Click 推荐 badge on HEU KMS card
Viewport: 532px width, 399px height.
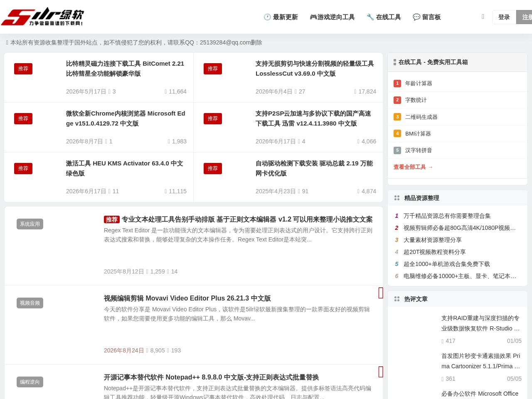click(23, 168)
